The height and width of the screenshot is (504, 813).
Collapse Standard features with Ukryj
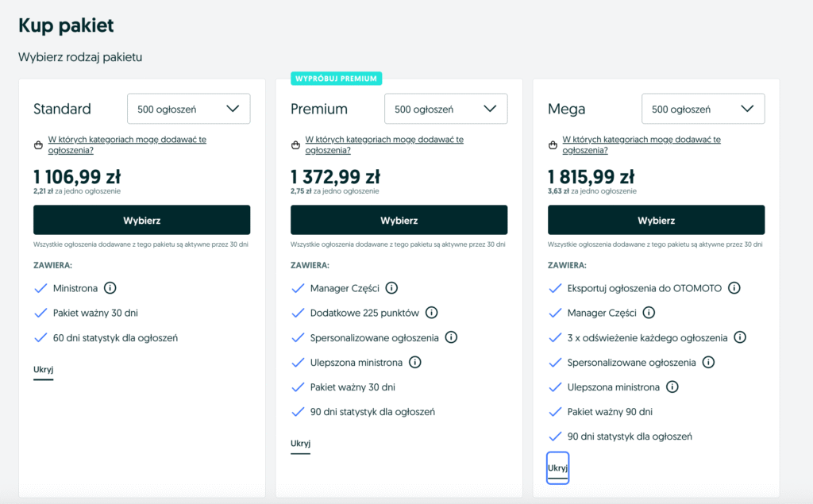[43, 370]
